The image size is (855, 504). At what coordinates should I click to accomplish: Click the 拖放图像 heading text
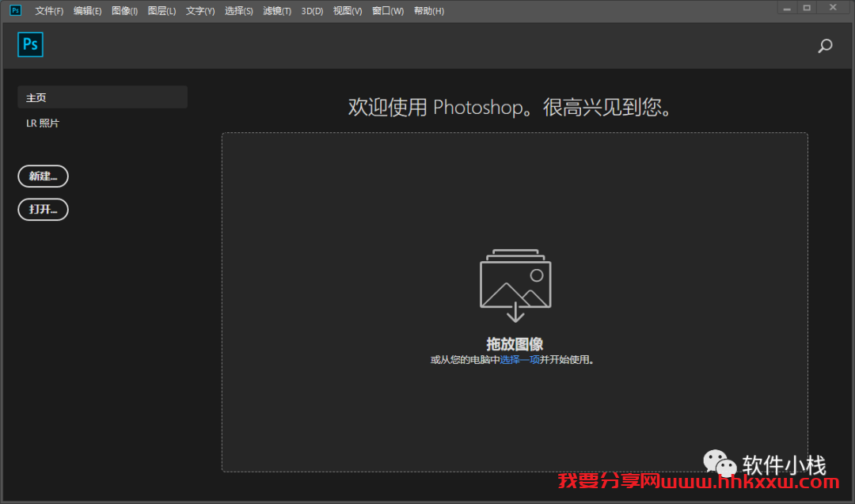(x=515, y=344)
